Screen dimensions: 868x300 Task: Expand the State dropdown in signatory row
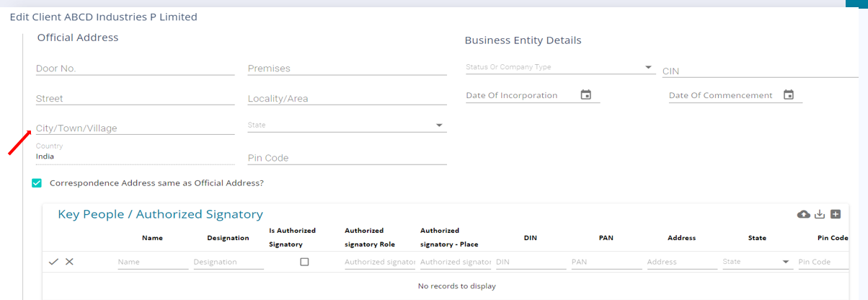click(786, 262)
